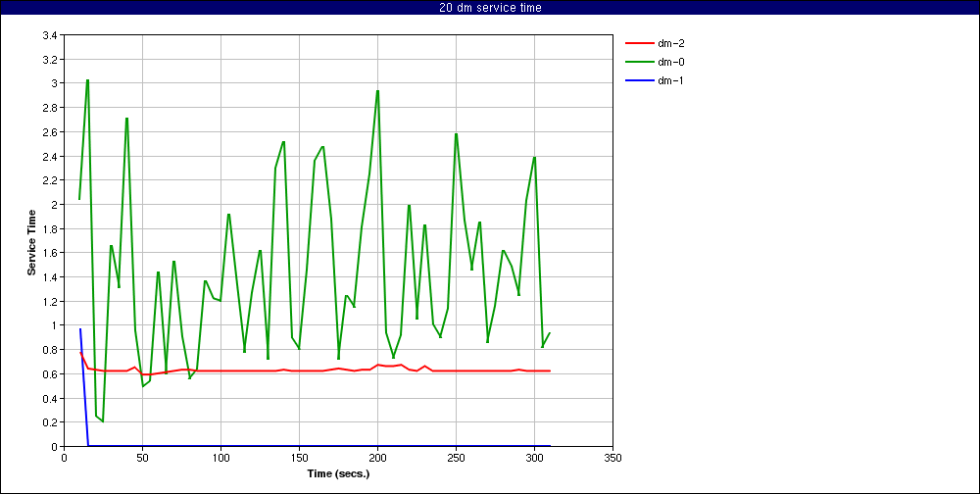Screen dimensions: 980x494
Task: Click the blue dm-1 legend line swatch
Action: 639,80
